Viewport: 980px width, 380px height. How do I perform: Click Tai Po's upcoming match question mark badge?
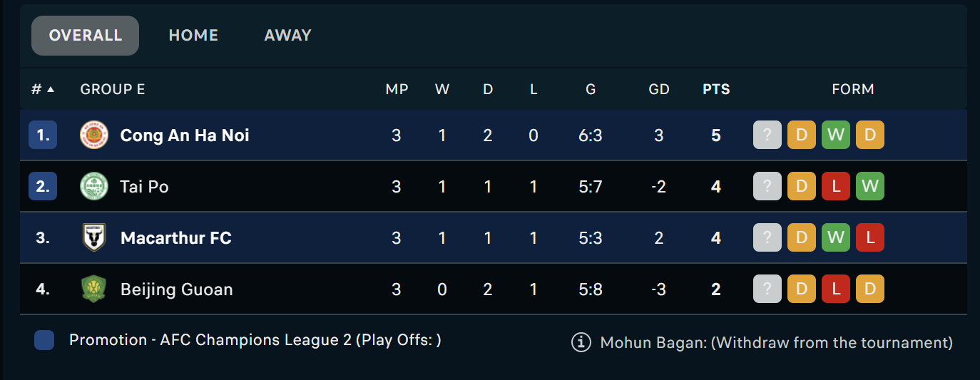[x=767, y=187]
